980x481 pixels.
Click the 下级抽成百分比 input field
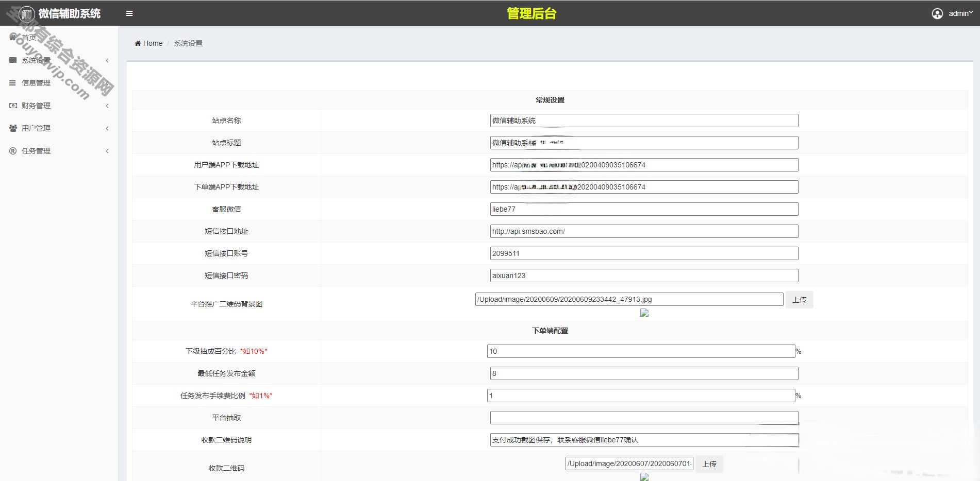point(641,351)
